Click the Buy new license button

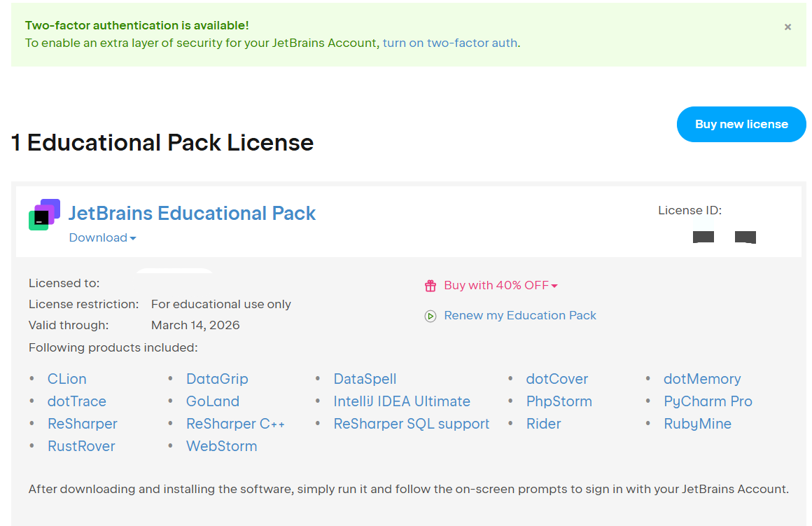[741, 124]
